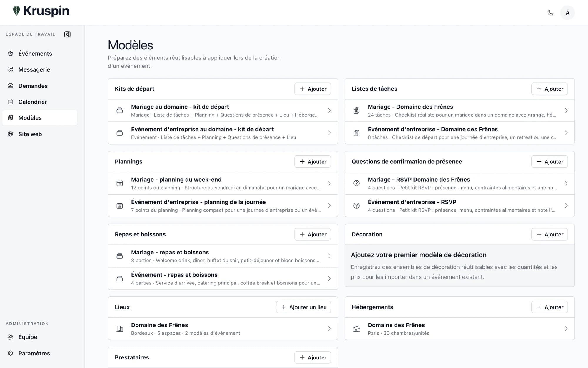Click the Événements people icon in the sidebar
The image size is (588, 368).
pos(11,54)
